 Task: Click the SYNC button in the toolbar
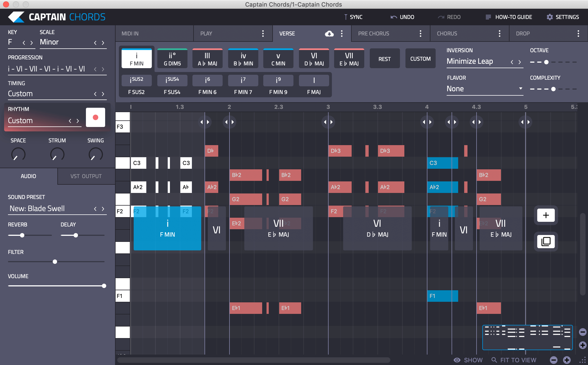point(353,16)
